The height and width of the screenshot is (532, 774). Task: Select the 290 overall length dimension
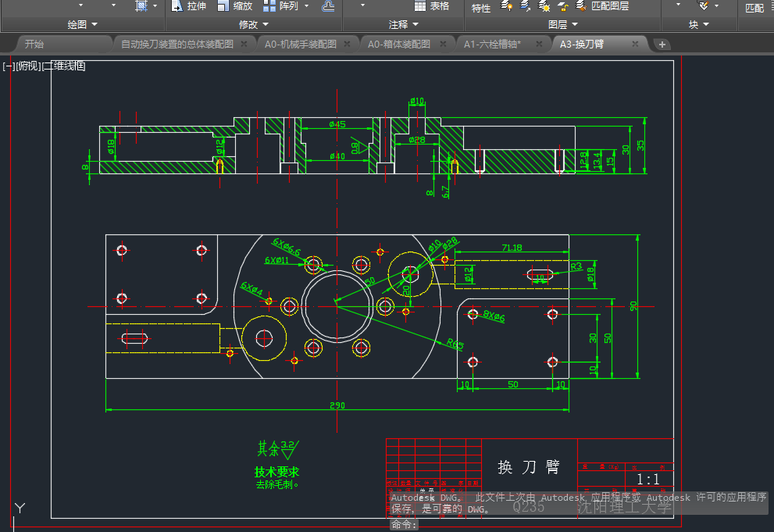337,405
